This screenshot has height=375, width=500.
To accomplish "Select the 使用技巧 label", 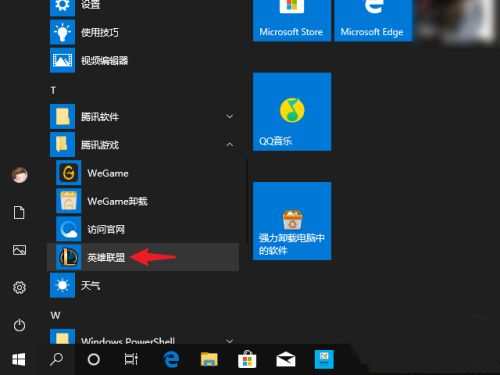I will pos(100,33).
